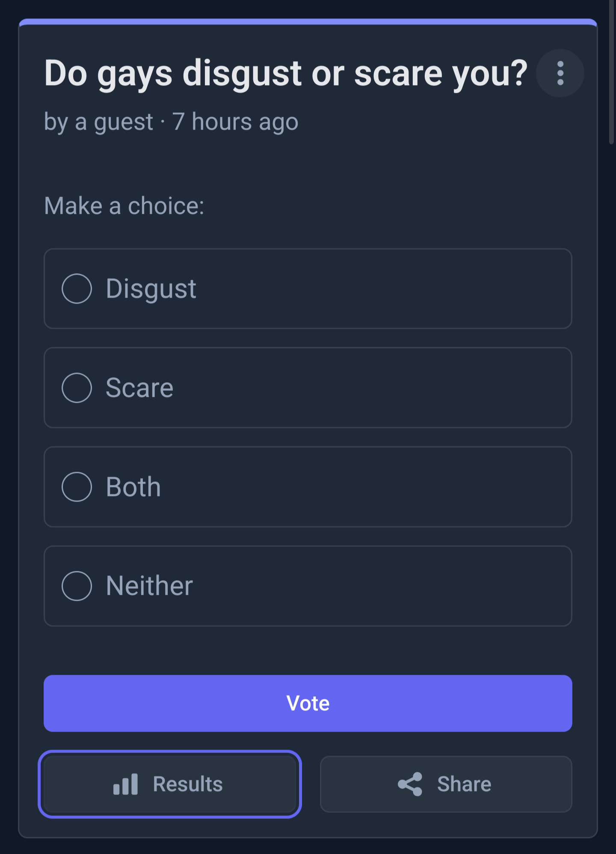The image size is (616, 854).
Task: Pick the Neither radio circle
Action: click(77, 586)
